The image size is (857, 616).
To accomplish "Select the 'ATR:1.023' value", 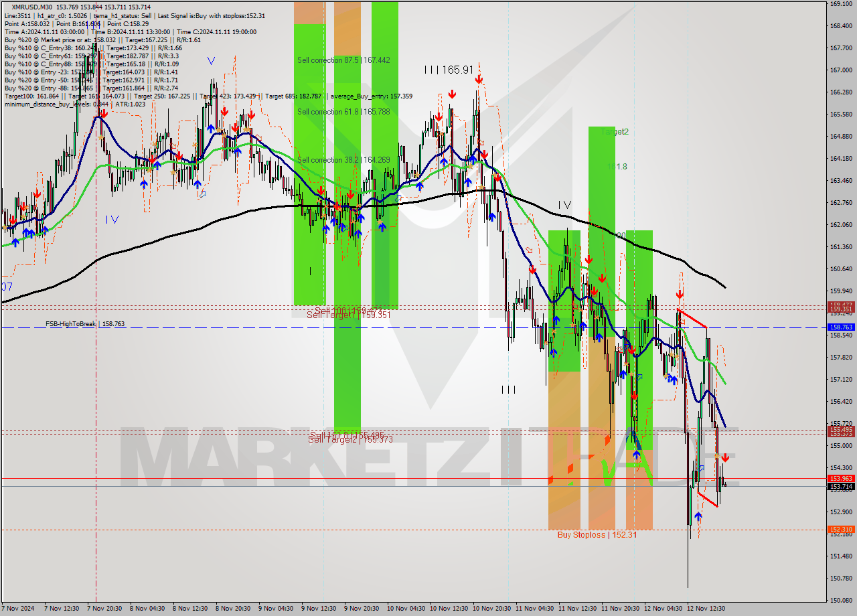I will coord(131,104).
